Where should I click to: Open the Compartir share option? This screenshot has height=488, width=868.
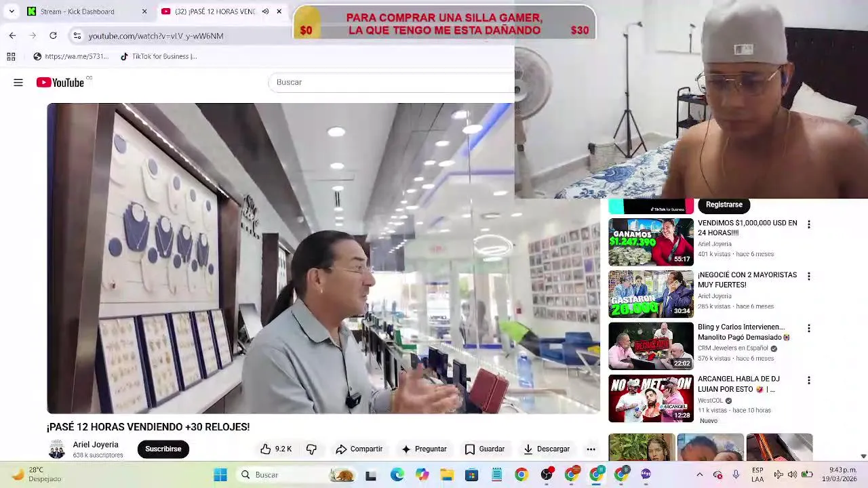359,449
